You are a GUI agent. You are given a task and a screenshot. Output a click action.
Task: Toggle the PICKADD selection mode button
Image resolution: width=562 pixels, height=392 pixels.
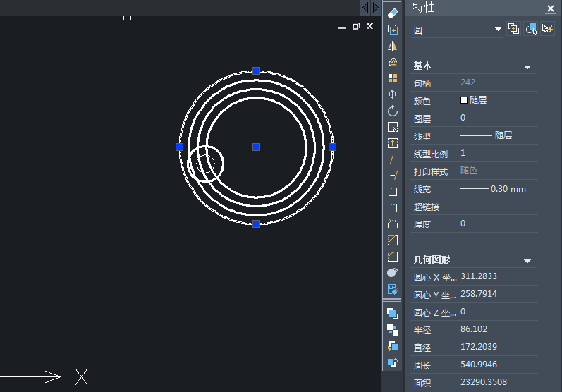coord(513,29)
